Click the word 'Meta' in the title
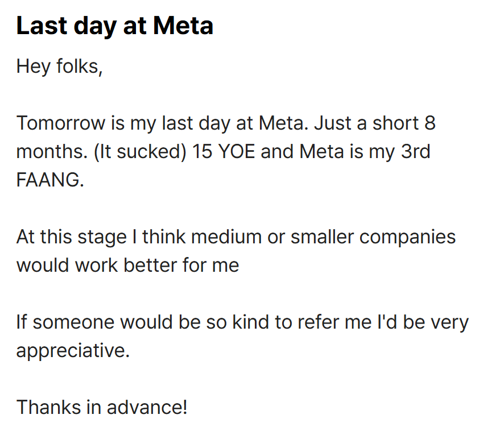Screen dimensions: 504x427 coord(183,26)
